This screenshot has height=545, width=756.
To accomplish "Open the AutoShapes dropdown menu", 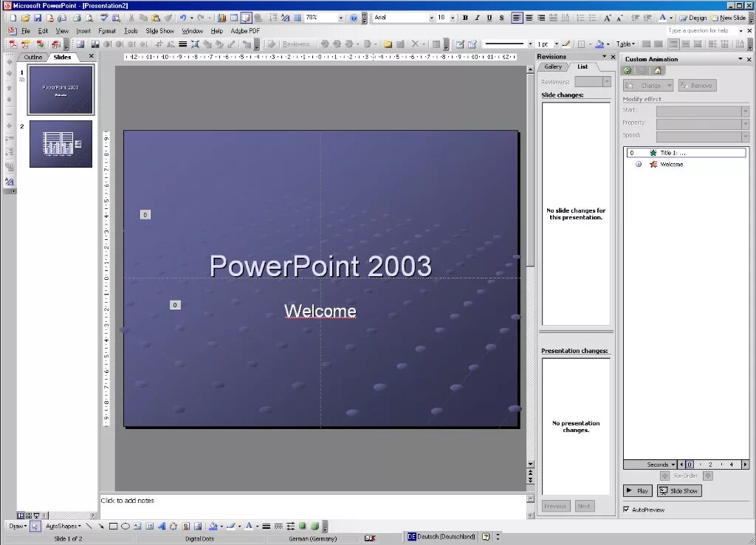I will point(63,526).
